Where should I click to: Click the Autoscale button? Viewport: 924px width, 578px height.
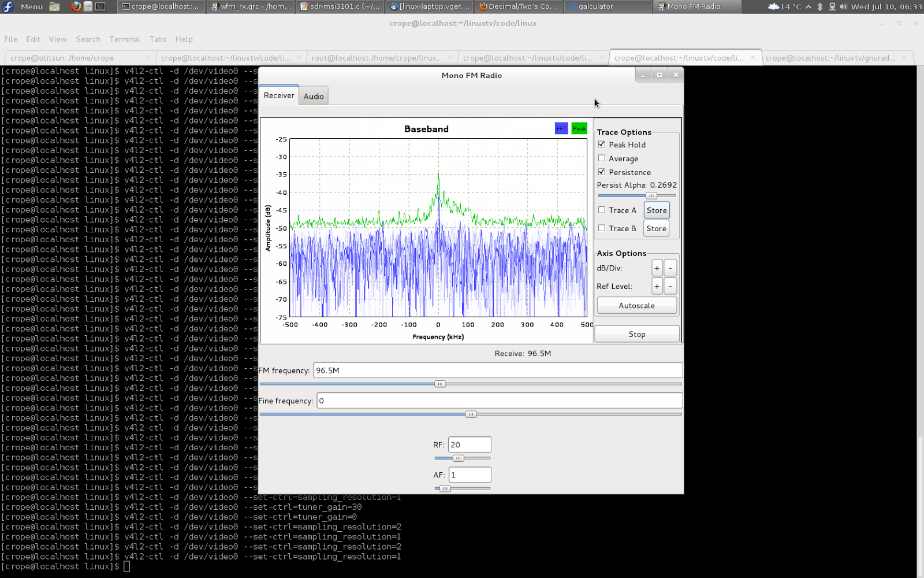pyautogui.click(x=637, y=306)
